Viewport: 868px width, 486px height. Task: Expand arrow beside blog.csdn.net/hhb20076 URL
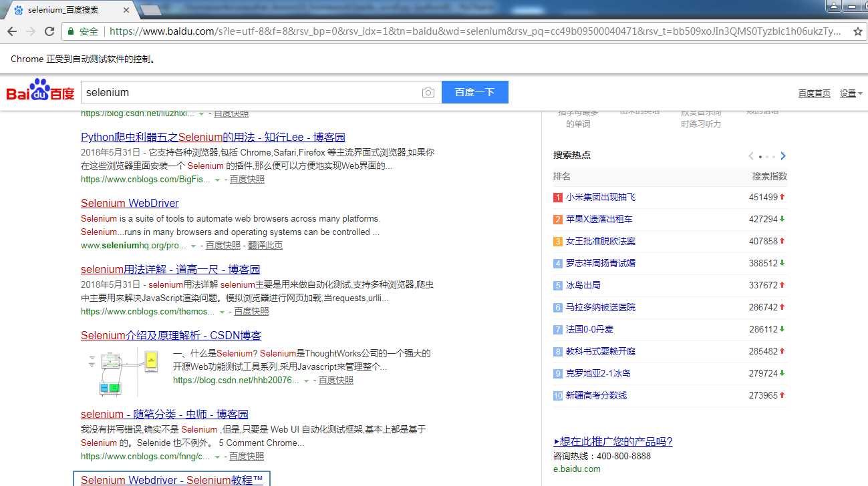[x=306, y=381]
